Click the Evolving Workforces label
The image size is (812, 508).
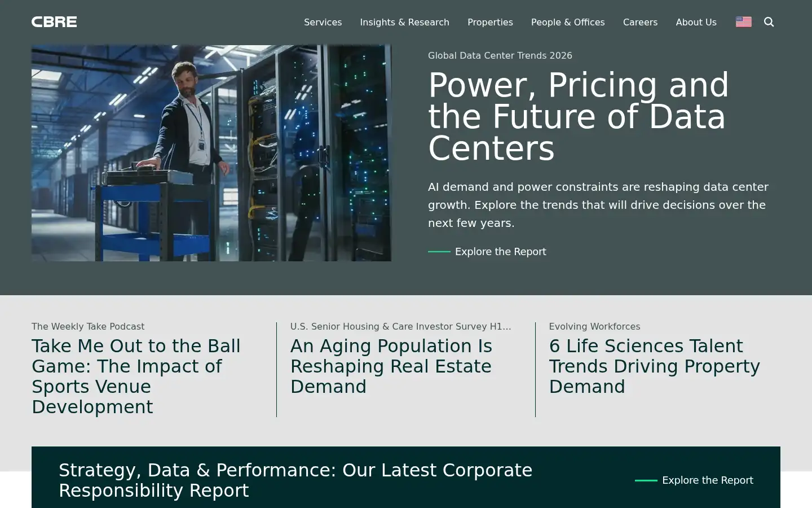point(594,326)
